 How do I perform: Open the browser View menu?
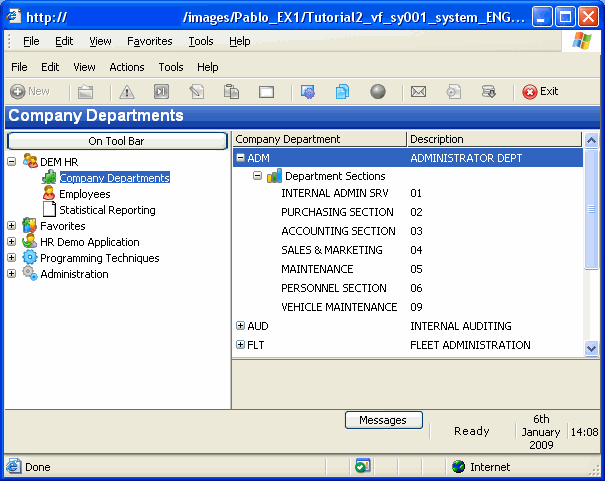click(x=100, y=41)
